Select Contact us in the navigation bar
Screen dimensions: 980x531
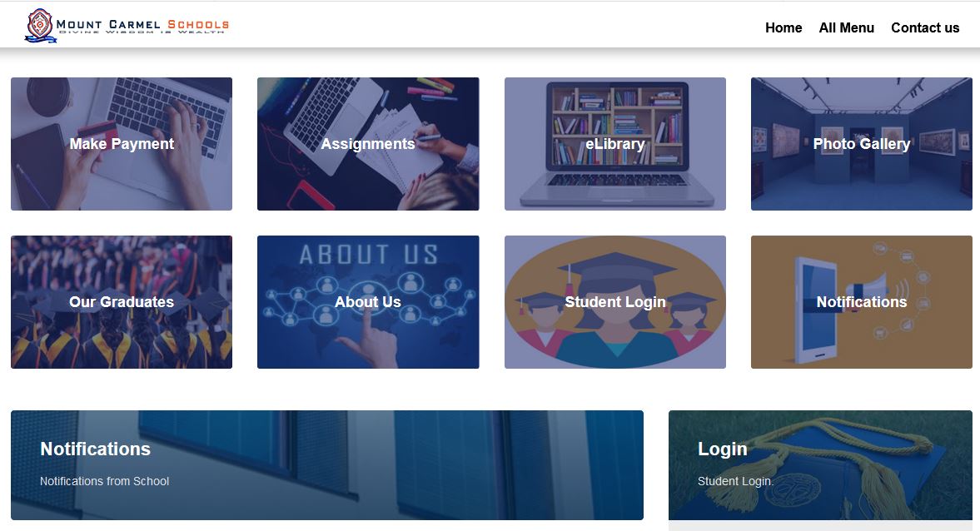click(925, 27)
